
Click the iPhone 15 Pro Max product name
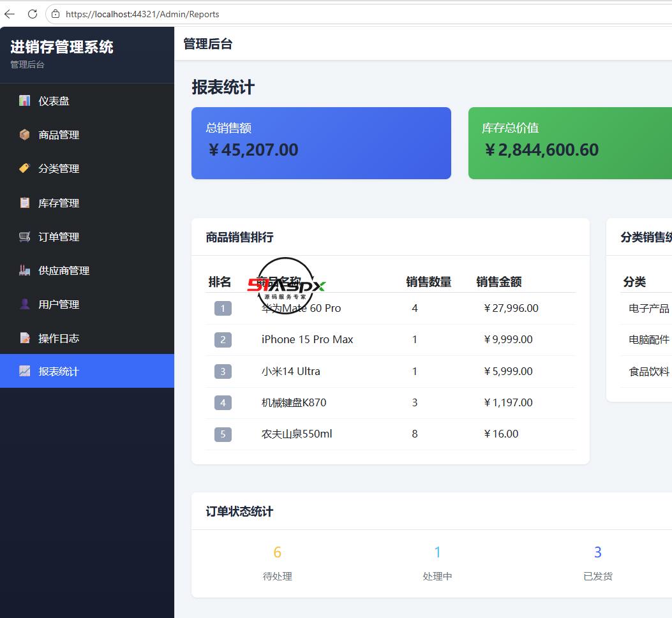tap(308, 339)
